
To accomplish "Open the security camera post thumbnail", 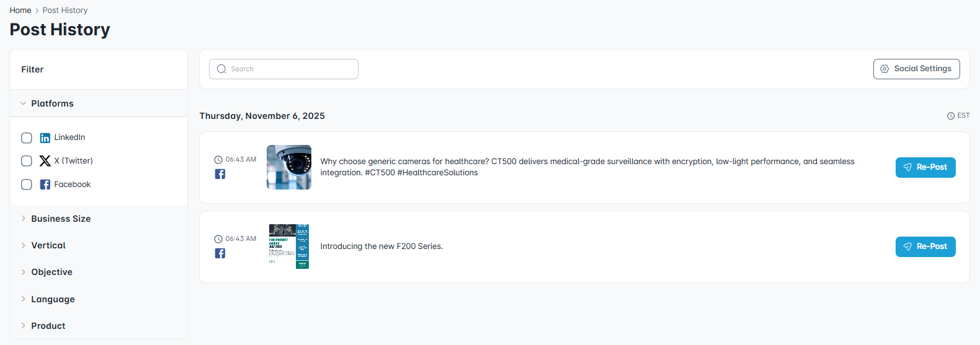I will click(x=289, y=167).
